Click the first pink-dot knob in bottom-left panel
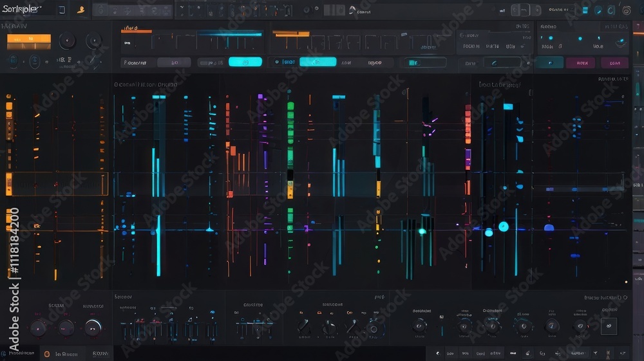644x361 pixels. 38,329
